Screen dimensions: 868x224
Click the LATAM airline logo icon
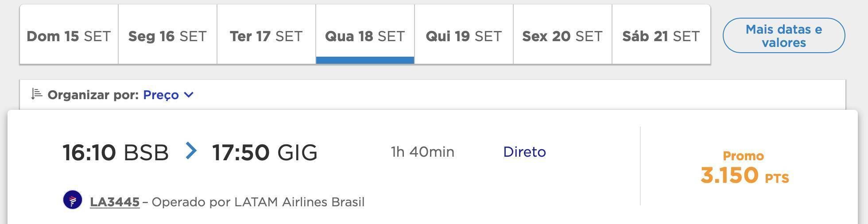pyautogui.click(x=73, y=200)
